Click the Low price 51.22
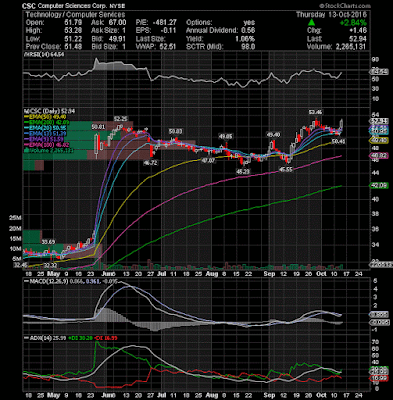Viewport: 393px width, 400px height. pos(74,39)
